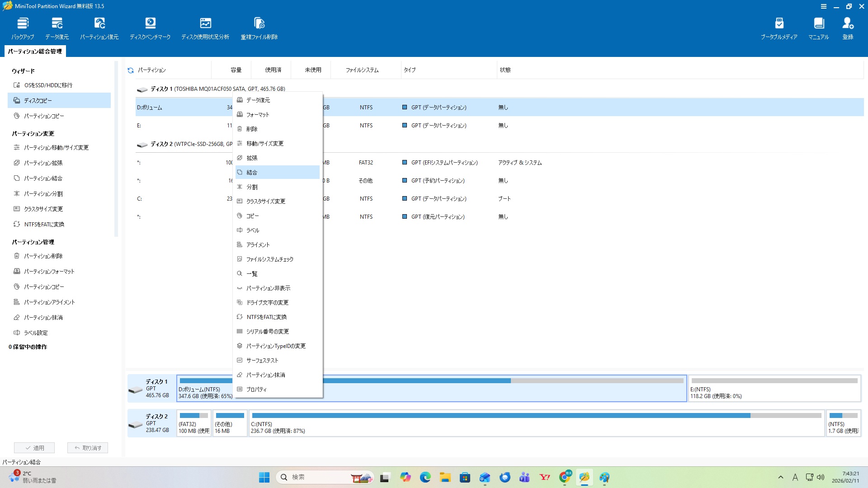Click the パーティション総合管理 tab

click(x=35, y=52)
